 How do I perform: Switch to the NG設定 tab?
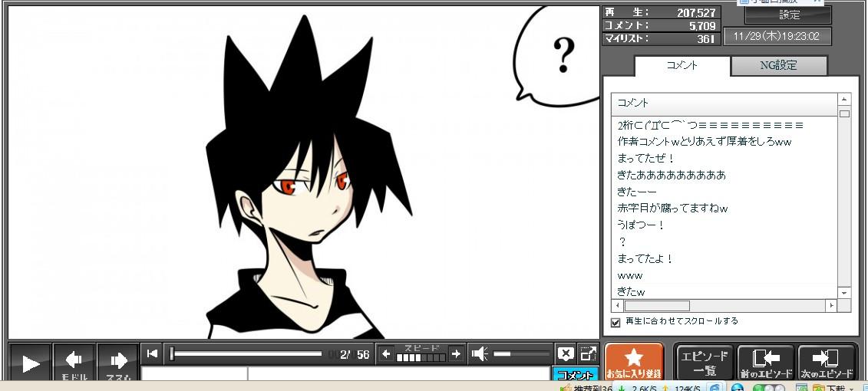[778, 66]
